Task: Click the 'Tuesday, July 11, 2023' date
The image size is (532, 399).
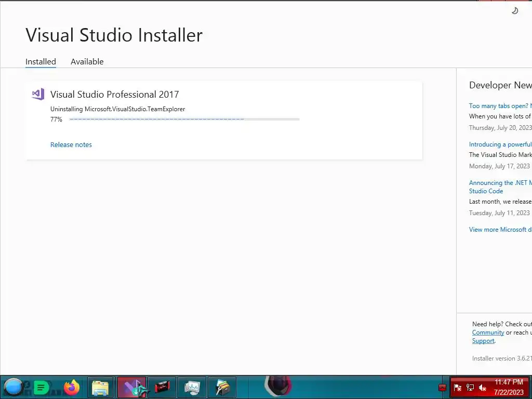Action: [499, 212]
